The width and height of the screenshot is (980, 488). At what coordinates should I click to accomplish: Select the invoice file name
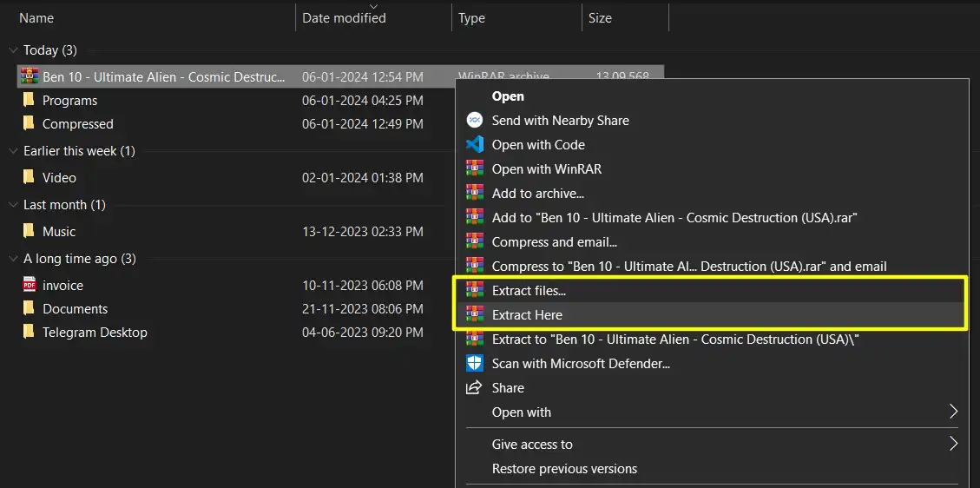pos(62,286)
